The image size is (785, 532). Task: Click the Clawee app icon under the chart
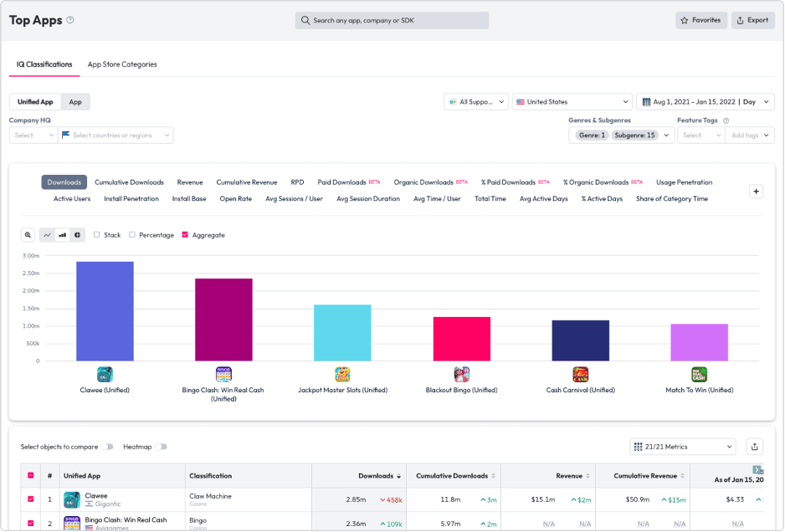pyautogui.click(x=105, y=375)
